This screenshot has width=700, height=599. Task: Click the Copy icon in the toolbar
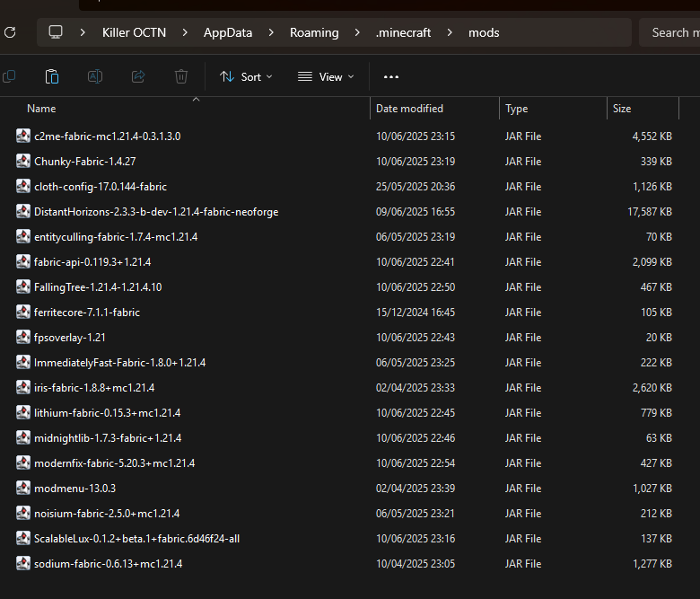(x=9, y=76)
